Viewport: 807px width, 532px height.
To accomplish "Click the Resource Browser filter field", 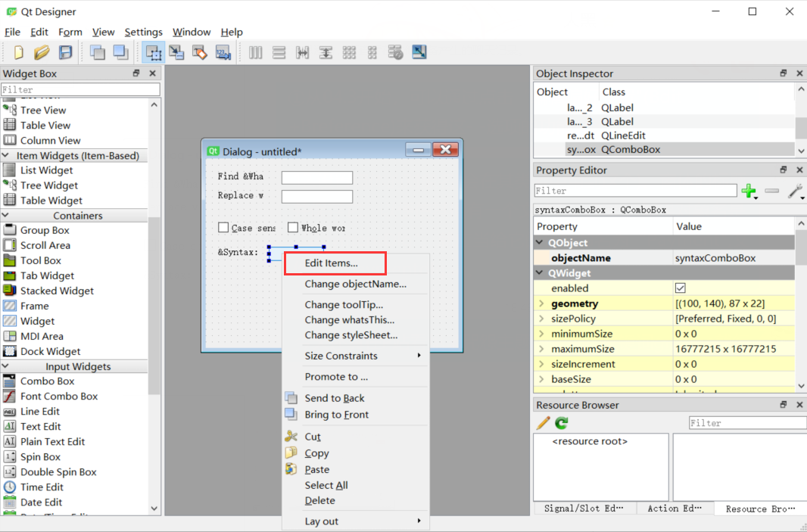I will point(747,423).
